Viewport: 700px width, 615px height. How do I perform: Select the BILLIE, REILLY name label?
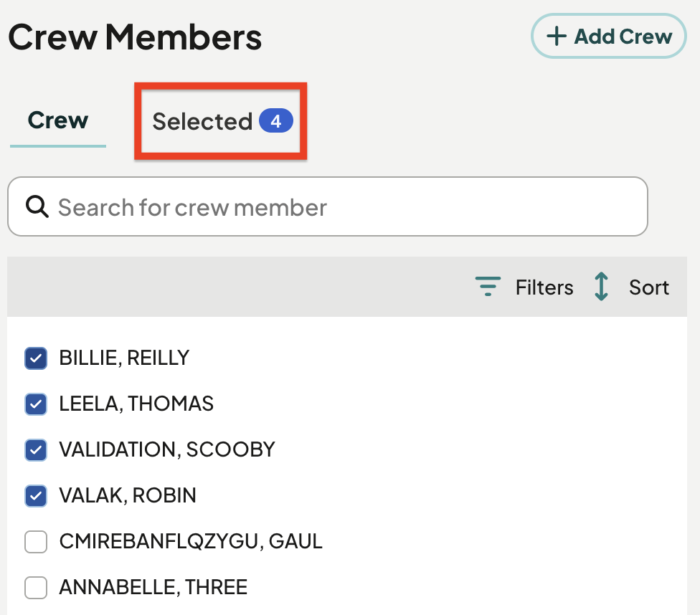(x=124, y=358)
